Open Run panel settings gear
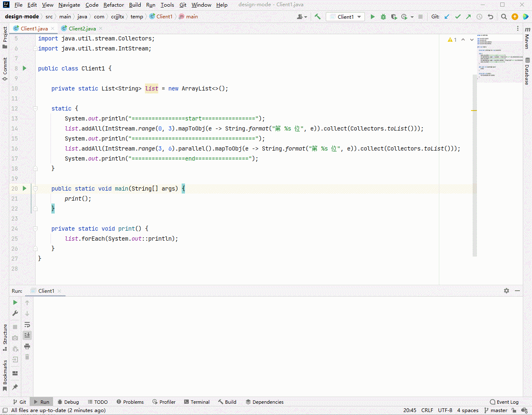Viewport: 532px width, 415px height. 506,291
